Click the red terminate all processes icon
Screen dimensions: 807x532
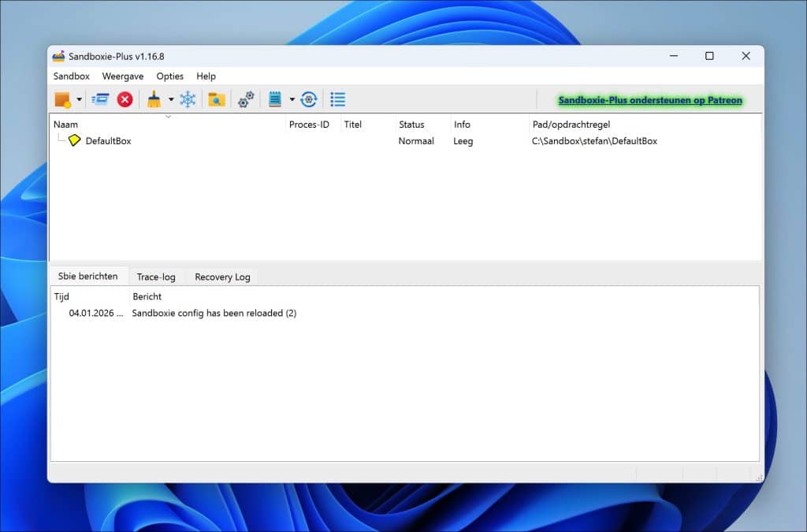point(125,99)
